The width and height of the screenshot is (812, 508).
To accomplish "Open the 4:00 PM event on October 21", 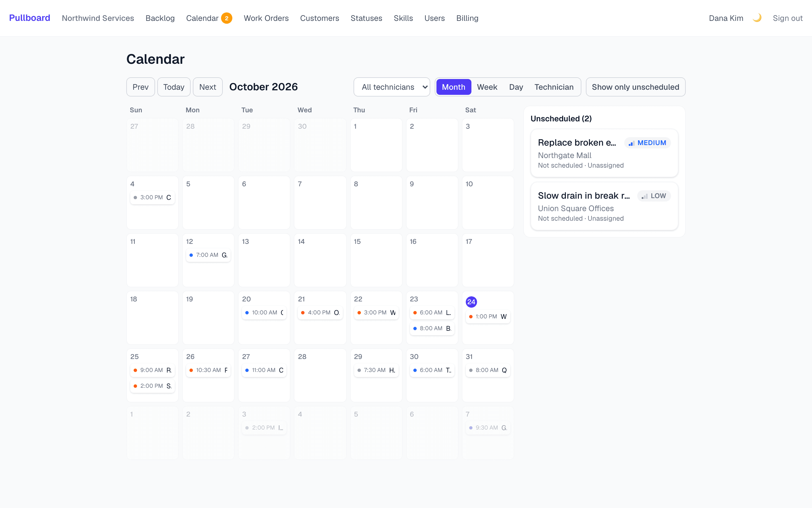I will [x=320, y=312].
